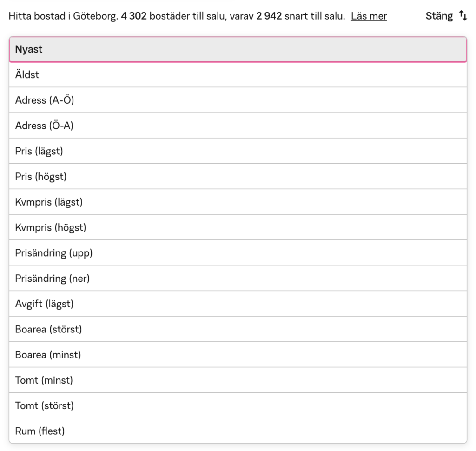The image size is (476, 451).
Task: Choose Tomt (störst) option
Action: pos(238,406)
